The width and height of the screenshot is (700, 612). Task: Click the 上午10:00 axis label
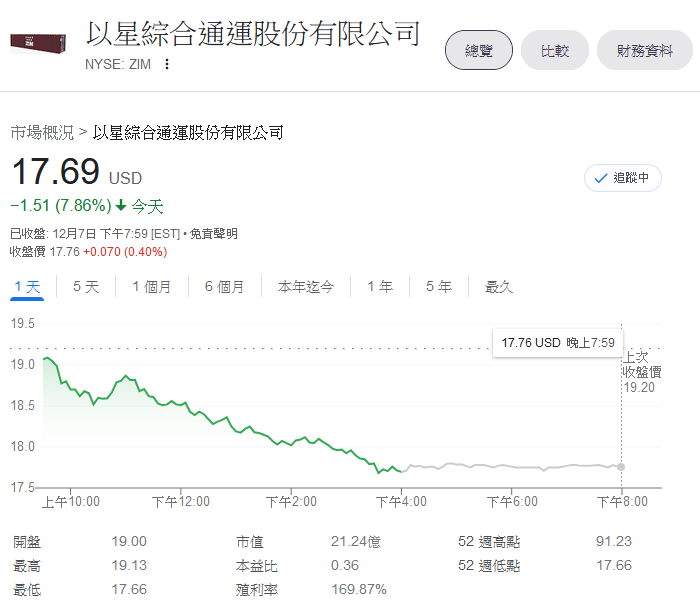click(x=71, y=502)
